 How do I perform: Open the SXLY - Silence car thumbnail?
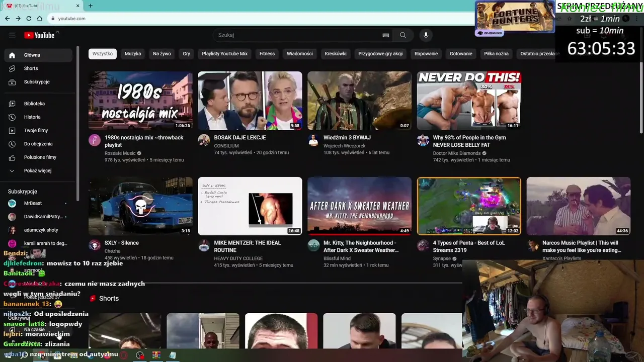tap(140, 206)
